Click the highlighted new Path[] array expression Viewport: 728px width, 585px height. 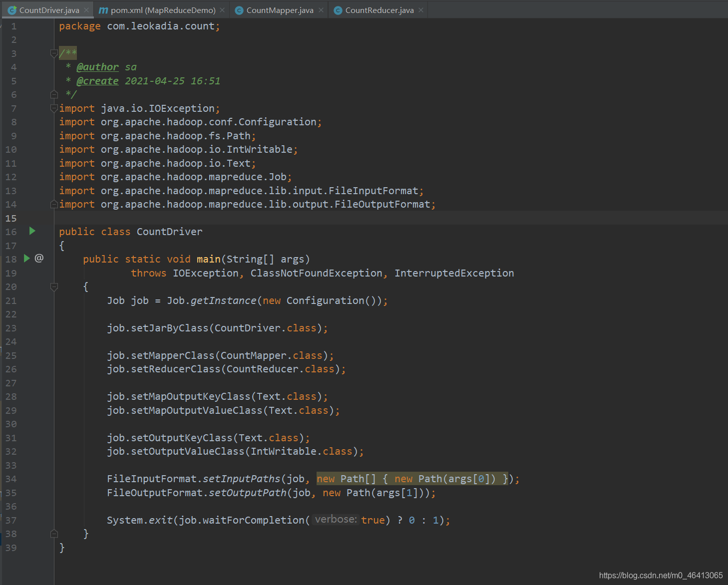click(x=412, y=479)
